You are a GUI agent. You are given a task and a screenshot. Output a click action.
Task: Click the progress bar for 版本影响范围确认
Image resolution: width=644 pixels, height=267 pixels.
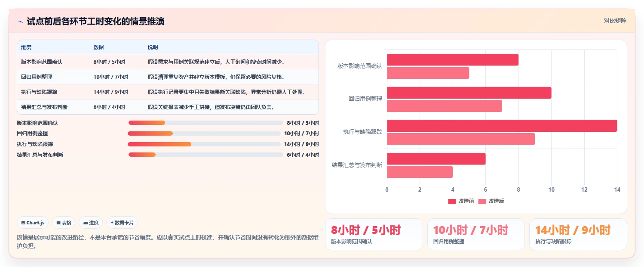pyautogui.click(x=206, y=123)
